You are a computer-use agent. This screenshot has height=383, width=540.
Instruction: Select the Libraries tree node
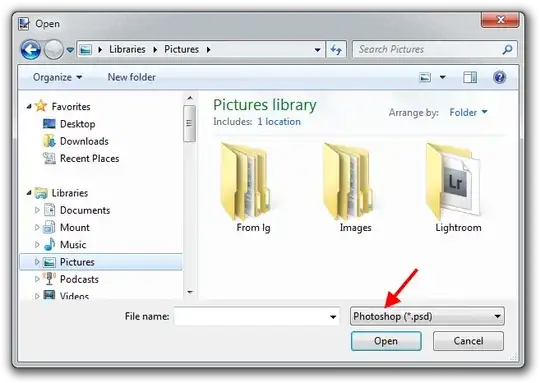pyautogui.click(x=70, y=193)
